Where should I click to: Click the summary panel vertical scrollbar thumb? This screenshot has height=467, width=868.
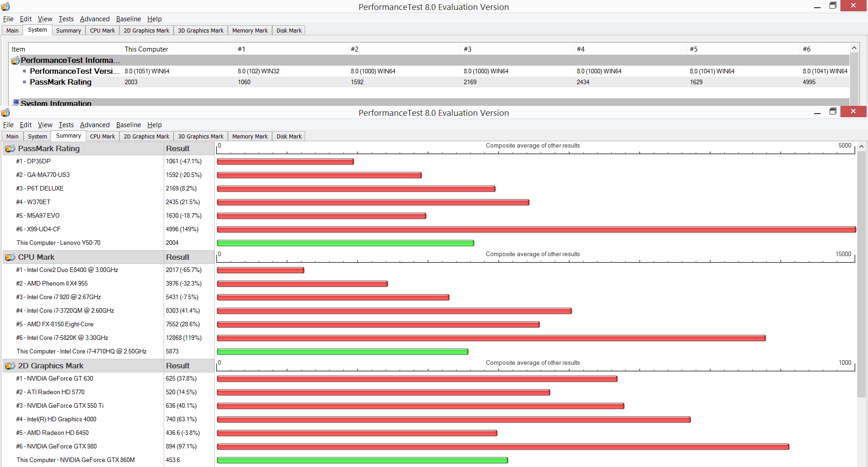pos(861,275)
